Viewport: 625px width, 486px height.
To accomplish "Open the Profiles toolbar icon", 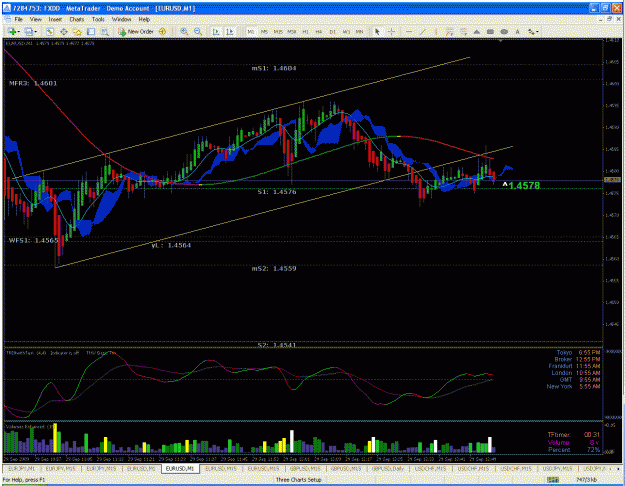I will click(x=29, y=31).
